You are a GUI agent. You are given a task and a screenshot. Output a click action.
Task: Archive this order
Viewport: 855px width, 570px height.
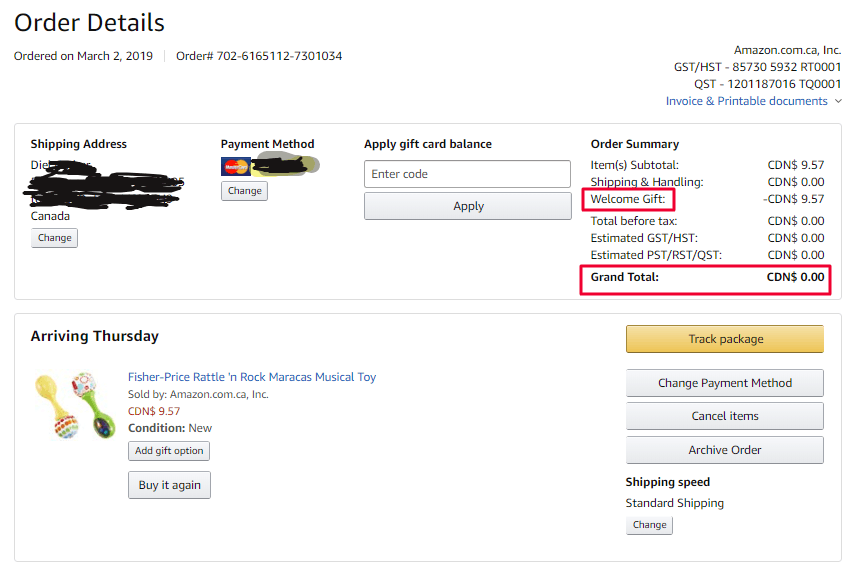coord(724,450)
